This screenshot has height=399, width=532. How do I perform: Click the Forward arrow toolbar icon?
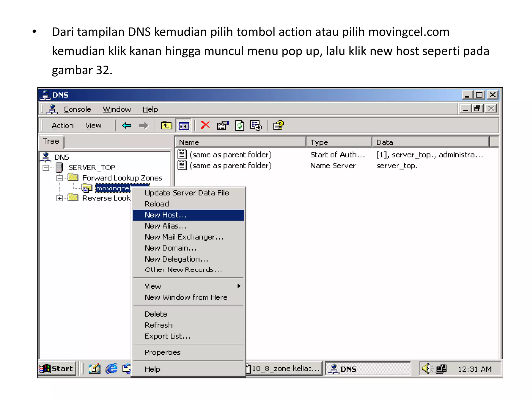point(143,126)
